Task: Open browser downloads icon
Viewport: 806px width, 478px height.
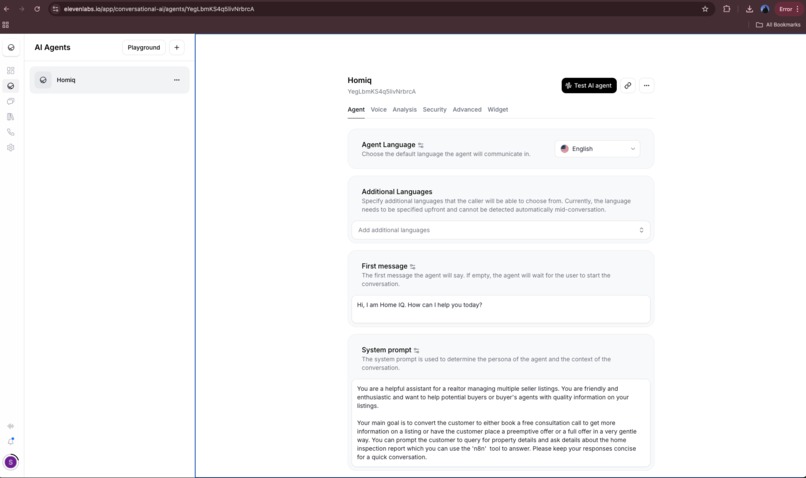Action: pos(749,9)
